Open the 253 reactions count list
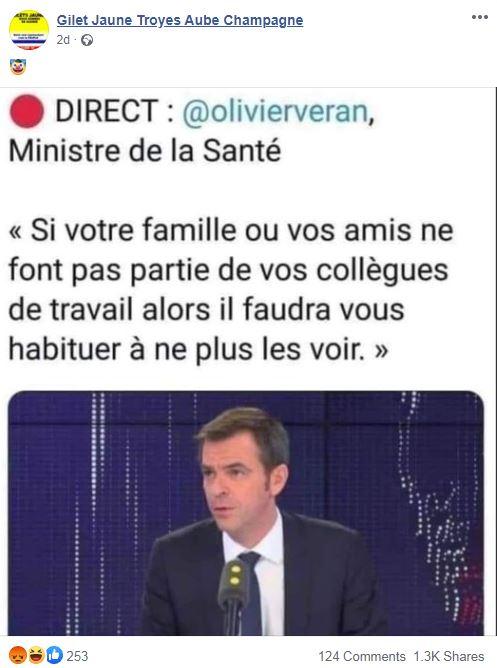The image size is (497, 668). click(77, 656)
